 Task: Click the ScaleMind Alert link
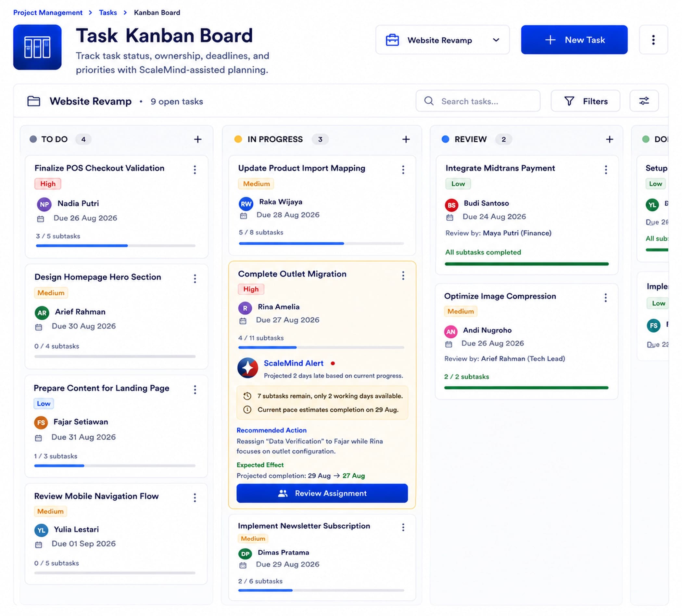point(294,364)
